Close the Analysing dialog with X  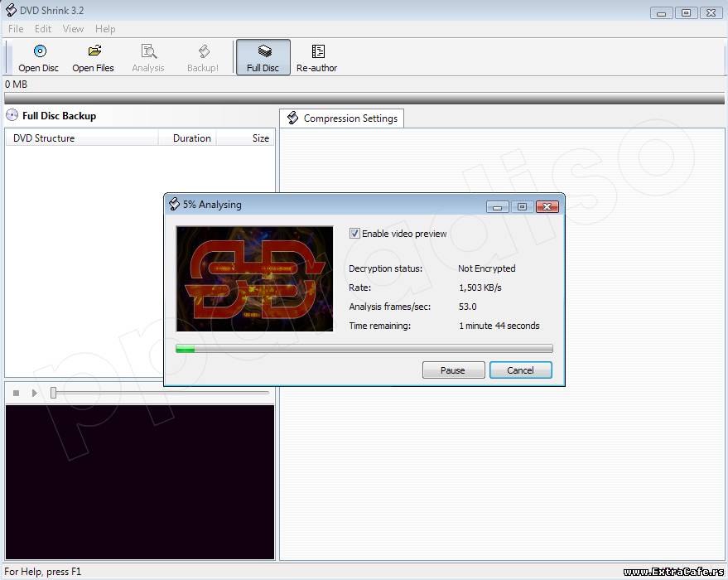547,206
